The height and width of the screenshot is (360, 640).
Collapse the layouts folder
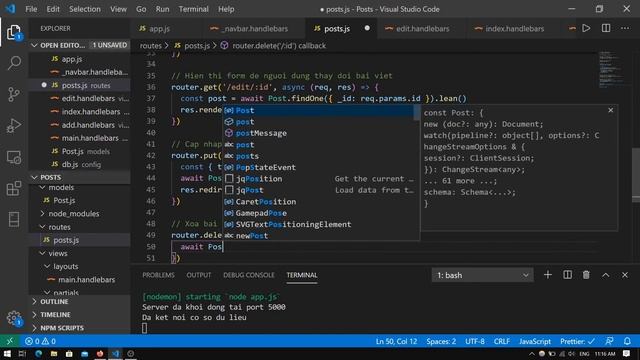coord(47,267)
